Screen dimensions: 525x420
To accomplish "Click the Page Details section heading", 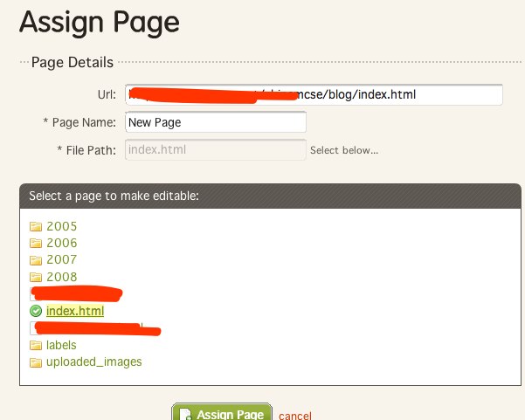I will pyautogui.click(x=73, y=63).
